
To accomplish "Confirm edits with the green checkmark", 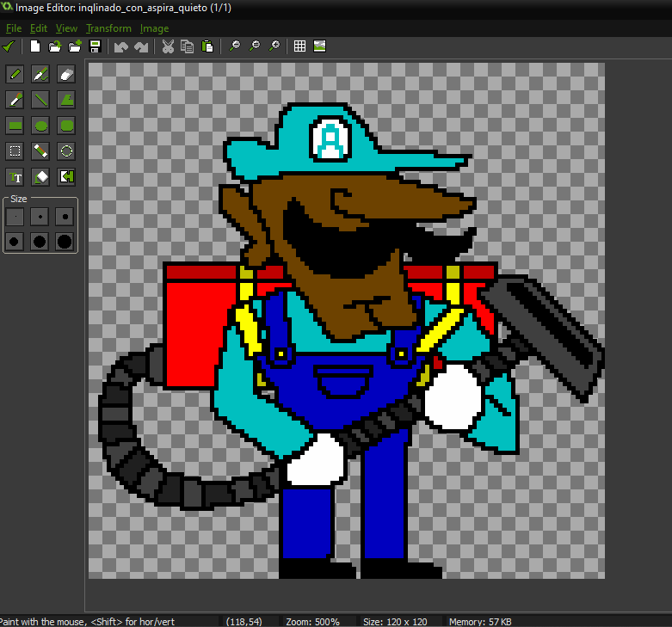I will [x=8, y=46].
